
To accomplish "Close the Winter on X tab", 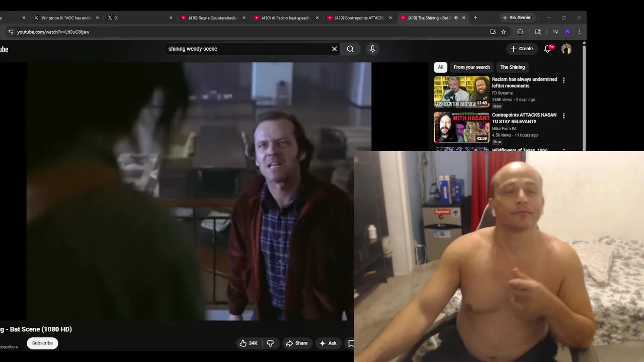I will click(x=97, y=18).
